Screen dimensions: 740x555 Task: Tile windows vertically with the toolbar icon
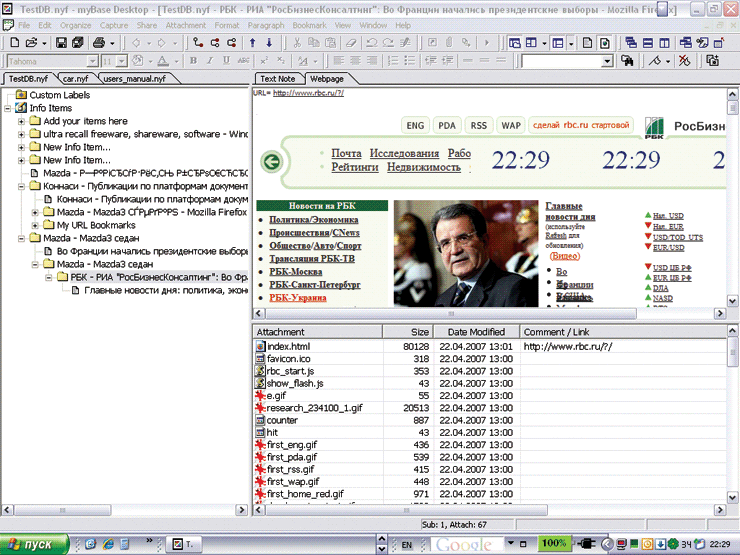[664, 43]
